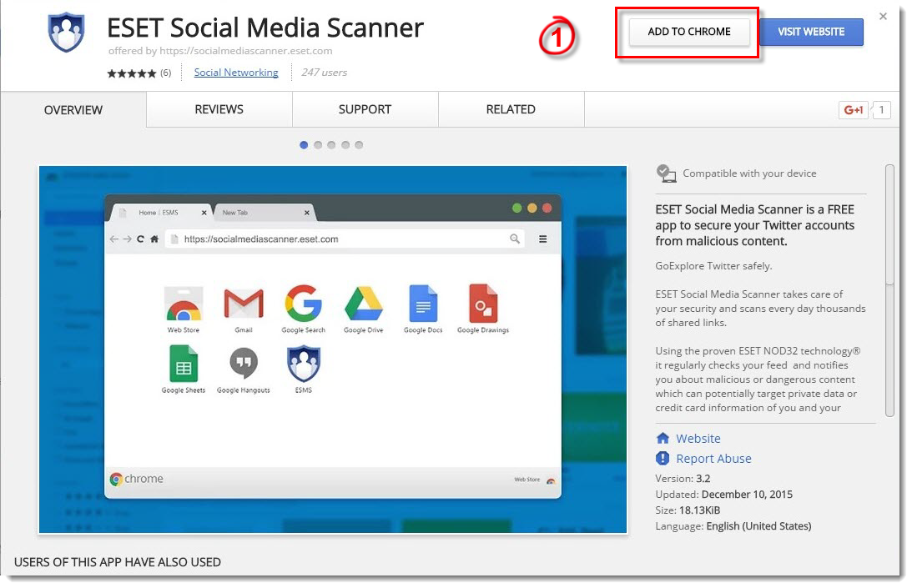Click the Visit Website button
The image size is (912, 588).
tap(811, 32)
